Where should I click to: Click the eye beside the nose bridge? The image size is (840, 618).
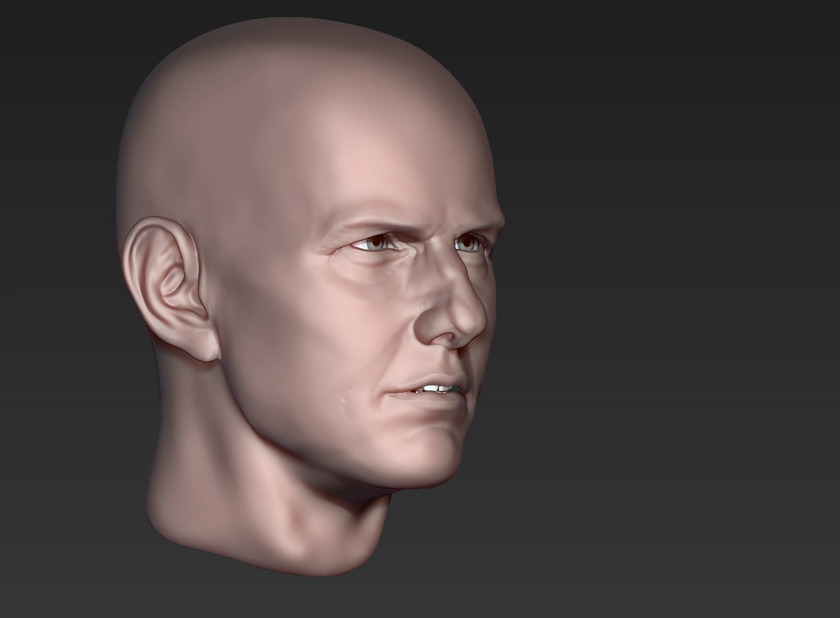click(468, 244)
